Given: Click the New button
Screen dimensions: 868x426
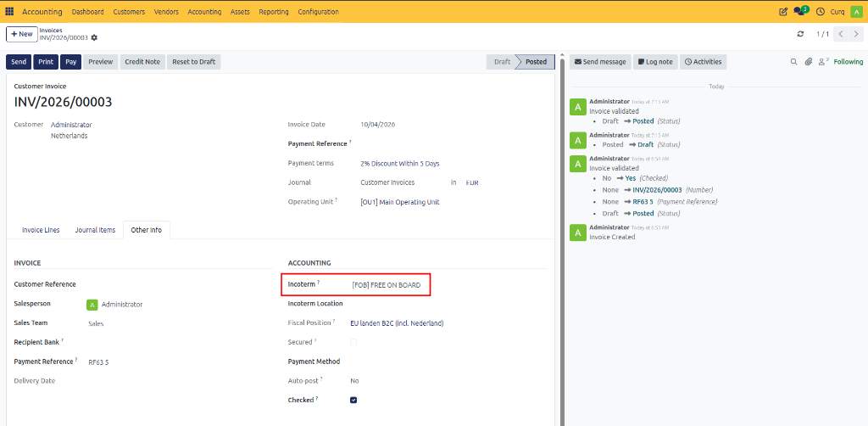Looking at the screenshot, I should [x=21, y=34].
